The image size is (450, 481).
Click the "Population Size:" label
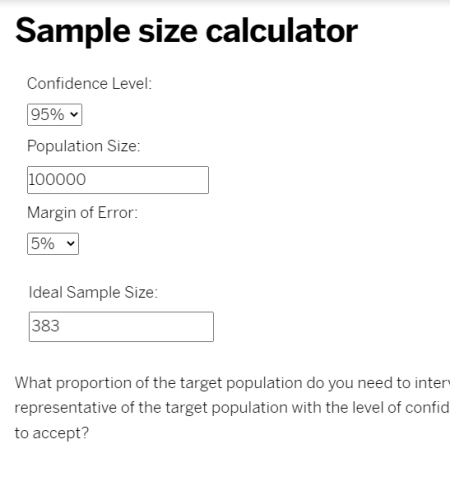click(84, 146)
